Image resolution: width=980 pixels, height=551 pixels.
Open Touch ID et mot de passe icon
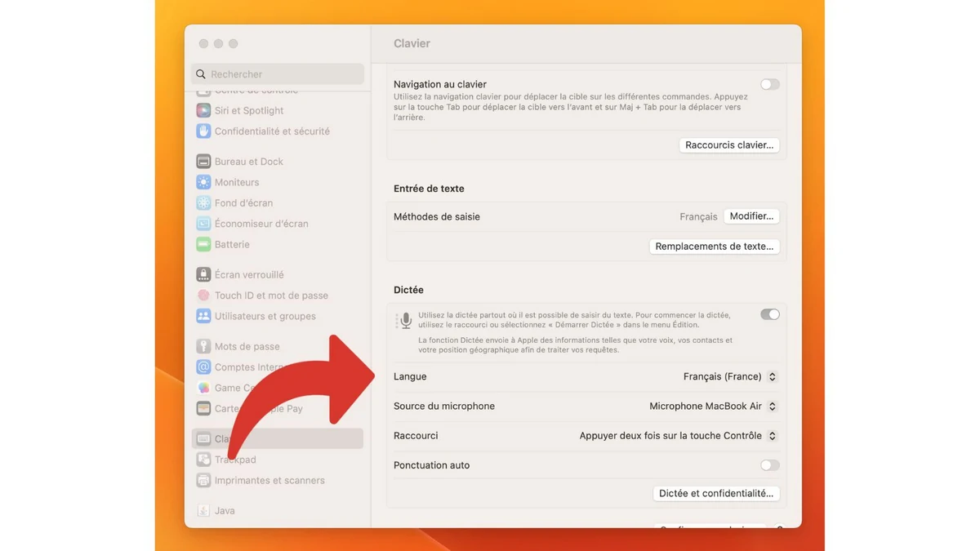(203, 295)
